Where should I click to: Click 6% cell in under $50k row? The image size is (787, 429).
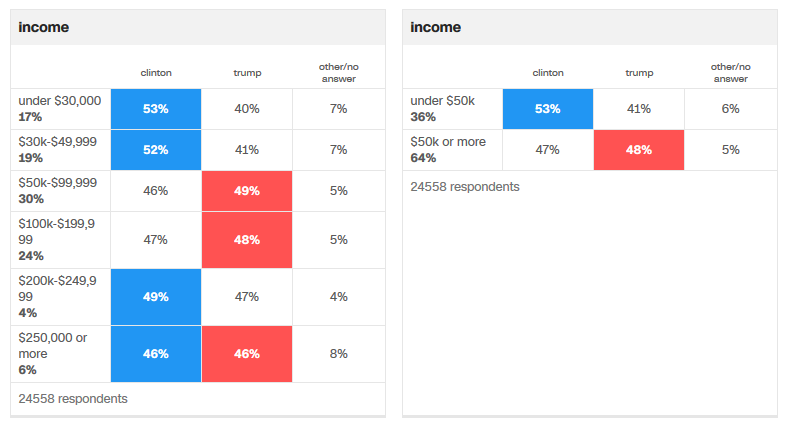pyautogui.click(x=730, y=108)
